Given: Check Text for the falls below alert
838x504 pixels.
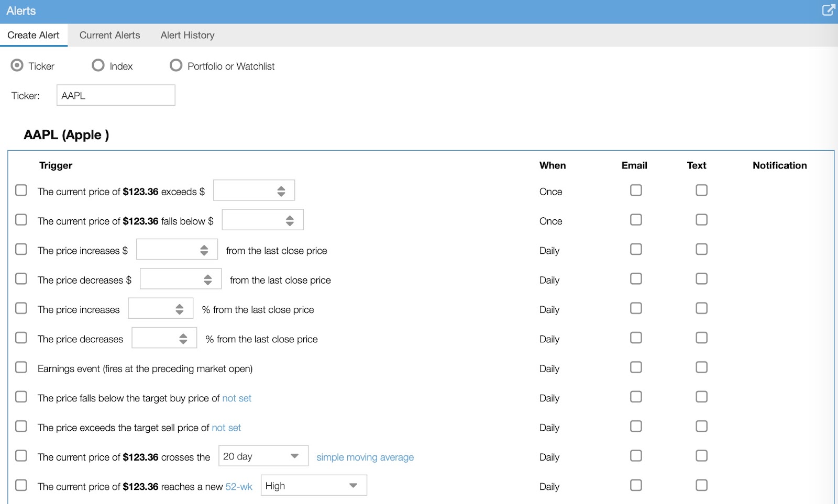Looking at the screenshot, I should pyautogui.click(x=701, y=220).
